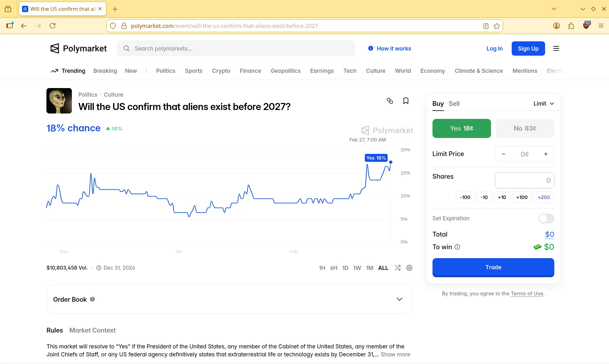Viewport: 609px width, 364px height.
Task: Click the Polymarket logo
Action: pyautogui.click(x=79, y=49)
